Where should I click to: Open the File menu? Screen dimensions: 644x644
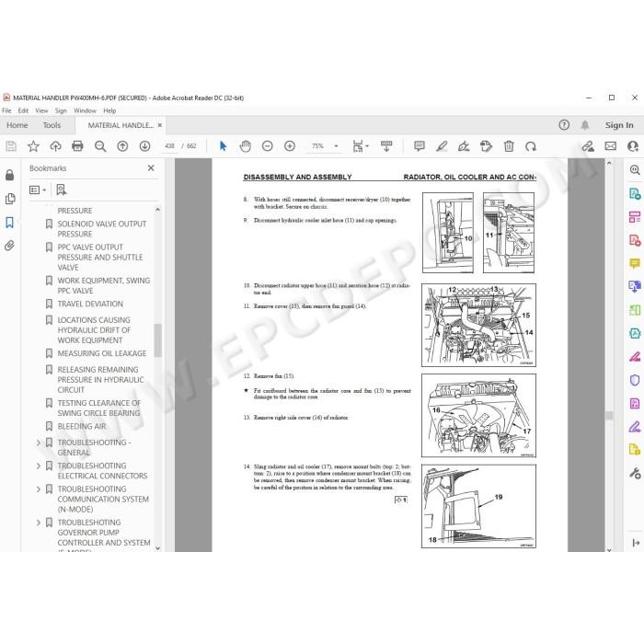click(6, 110)
